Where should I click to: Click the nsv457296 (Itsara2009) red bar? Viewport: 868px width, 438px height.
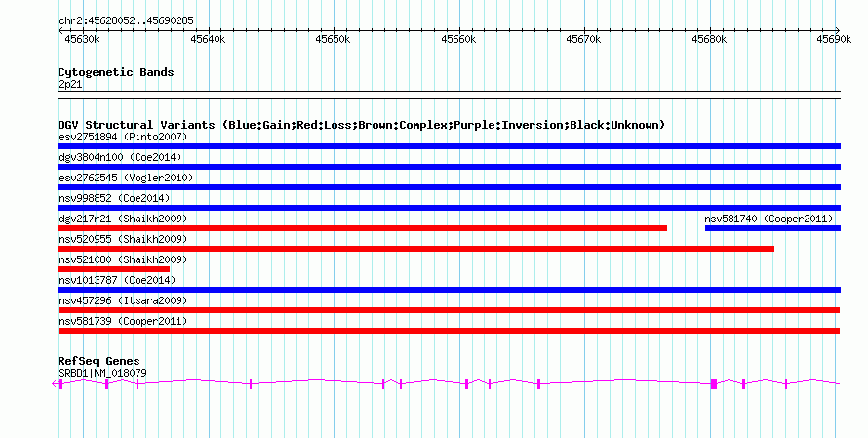pyautogui.click(x=449, y=310)
